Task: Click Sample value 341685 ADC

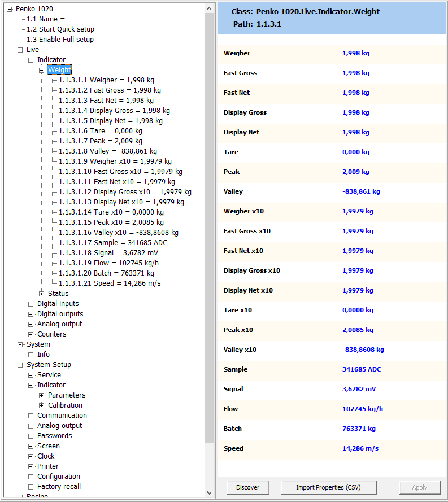Action: [362, 369]
